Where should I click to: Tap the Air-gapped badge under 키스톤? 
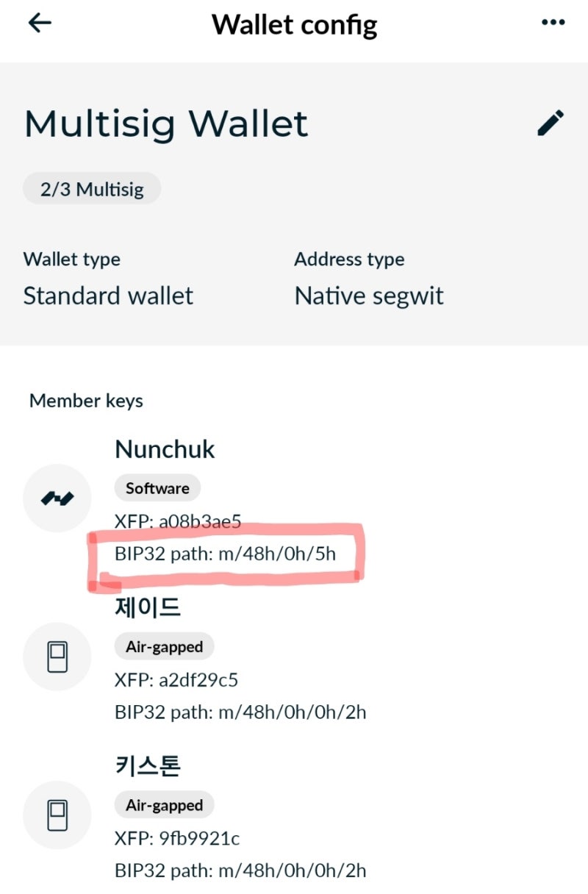[x=164, y=805]
